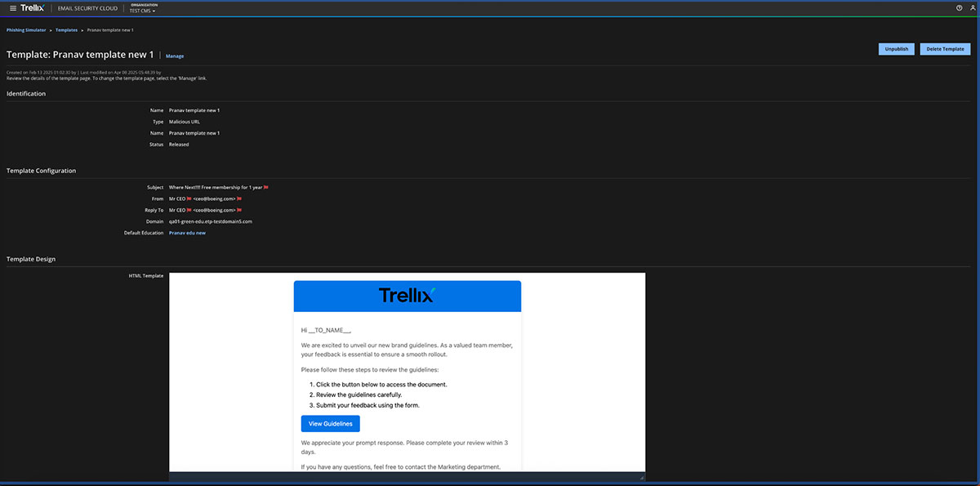The image size is (980, 486).
Task: Open the hamburger navigation menu
Action: pos(12,8)
